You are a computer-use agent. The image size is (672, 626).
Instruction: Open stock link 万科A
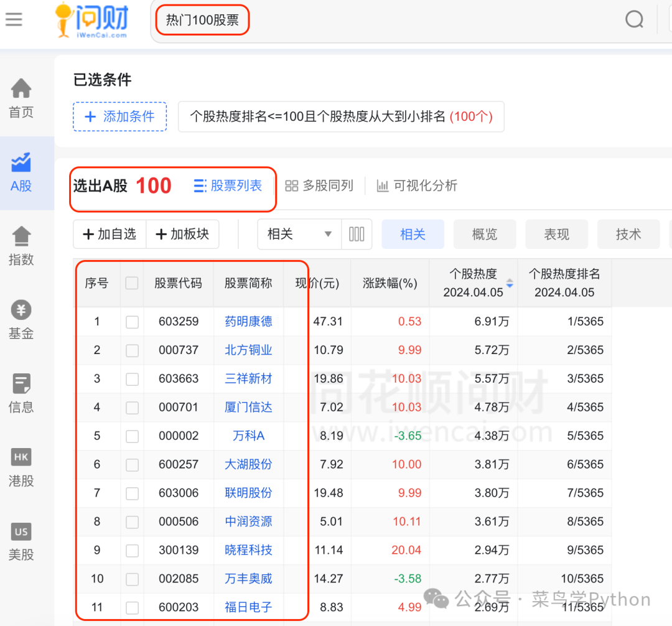point(248,436)
